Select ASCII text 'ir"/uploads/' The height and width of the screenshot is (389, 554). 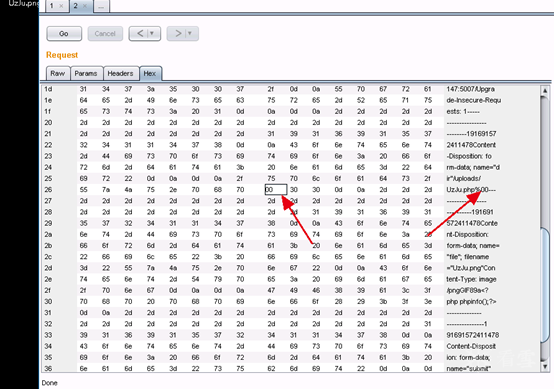[x=464, y=178]
